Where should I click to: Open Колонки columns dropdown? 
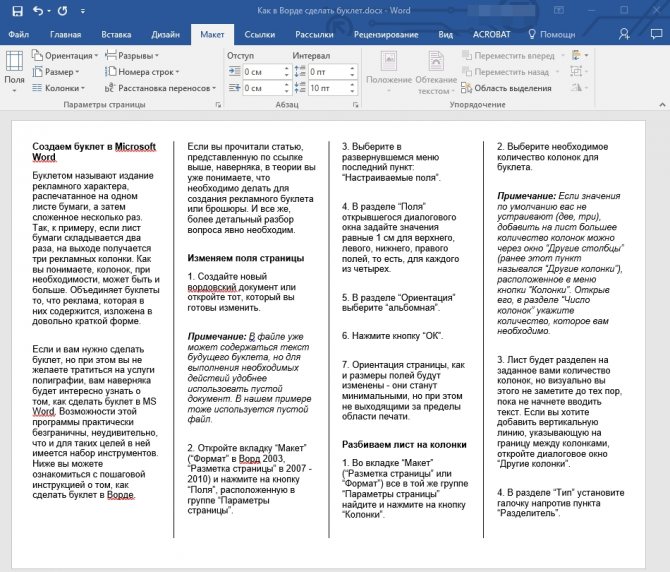59,88
